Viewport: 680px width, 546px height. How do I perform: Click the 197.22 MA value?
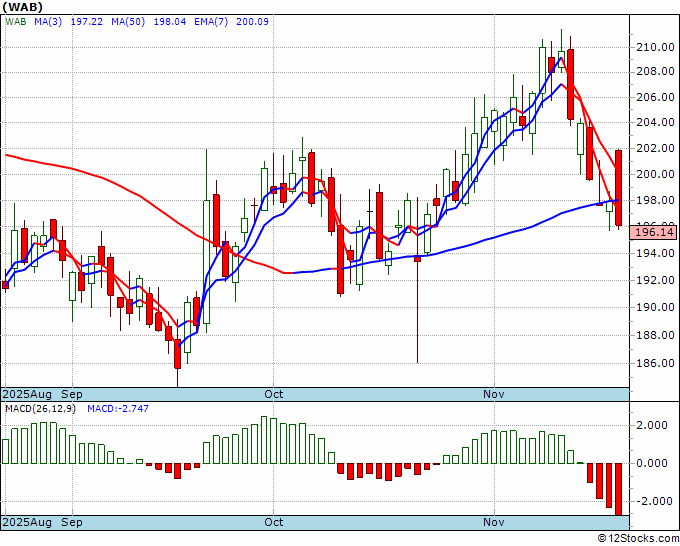click(87, 22)
